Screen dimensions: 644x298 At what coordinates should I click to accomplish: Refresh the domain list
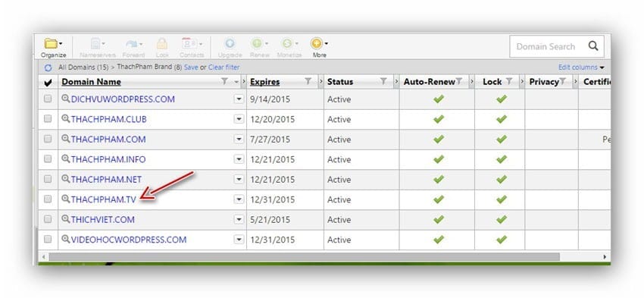click(x=48, y=67)
